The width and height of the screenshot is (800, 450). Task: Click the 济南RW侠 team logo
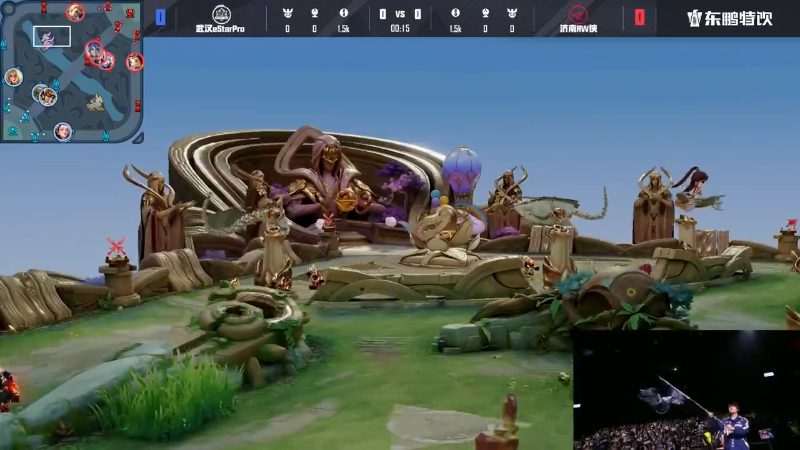click(x=578, y=14)
